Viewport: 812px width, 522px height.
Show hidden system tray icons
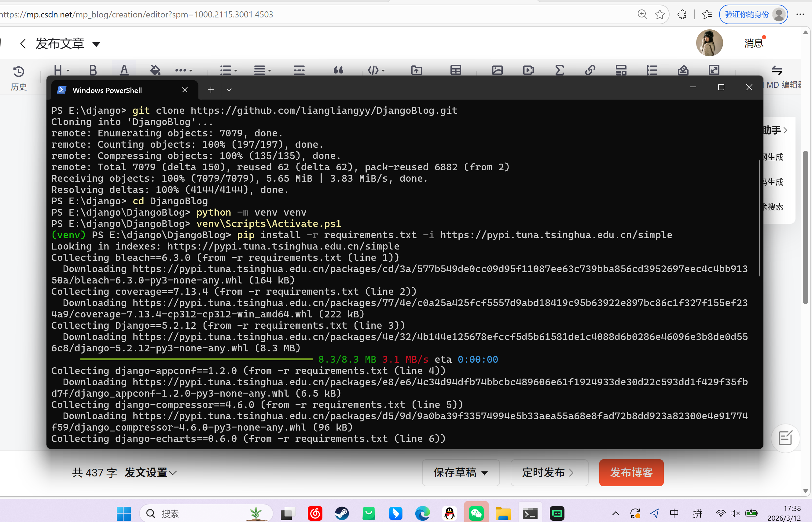pyautogui.click(x=615, y=513)
